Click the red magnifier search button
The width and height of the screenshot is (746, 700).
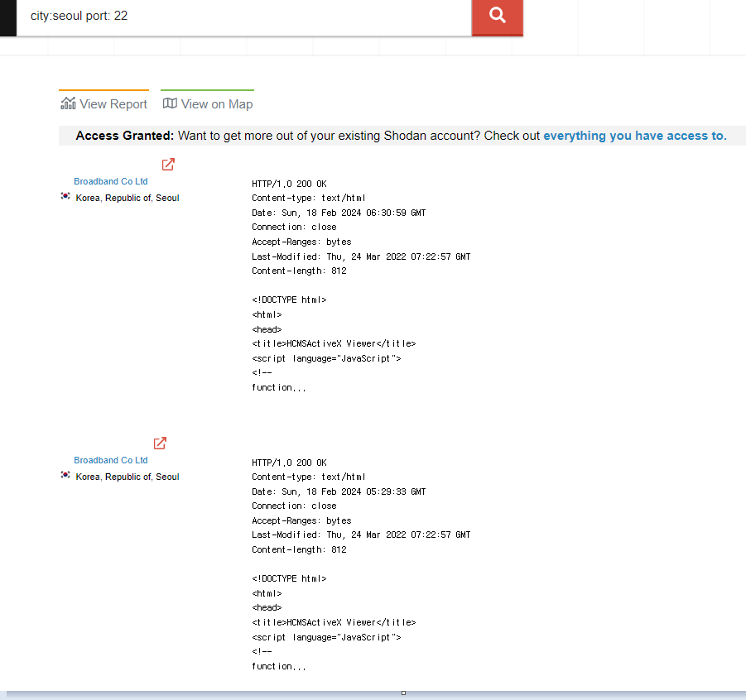coord(497,17)
